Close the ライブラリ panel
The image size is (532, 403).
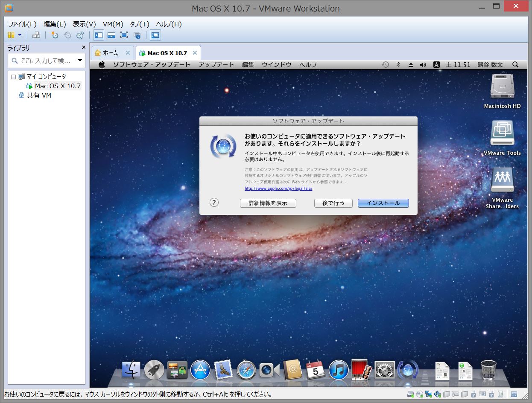click(x=84, y=48)
